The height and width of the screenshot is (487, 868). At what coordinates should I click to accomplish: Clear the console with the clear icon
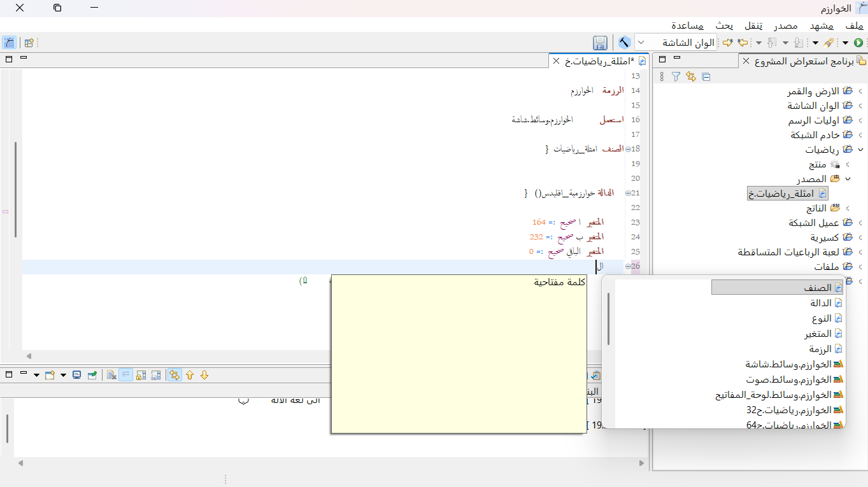[x=111, y=375]
